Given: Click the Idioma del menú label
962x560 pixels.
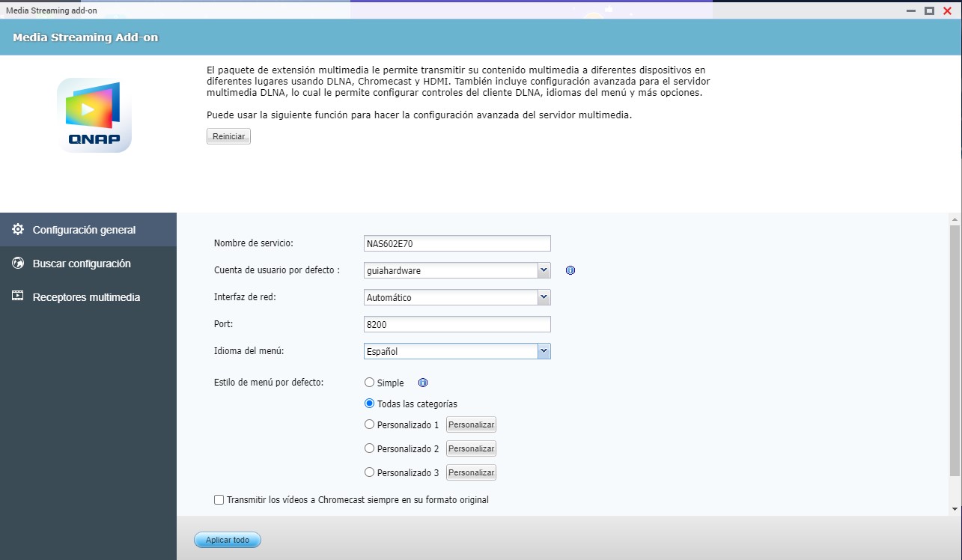Looking at the screenshot, I should tap(249, 351).
